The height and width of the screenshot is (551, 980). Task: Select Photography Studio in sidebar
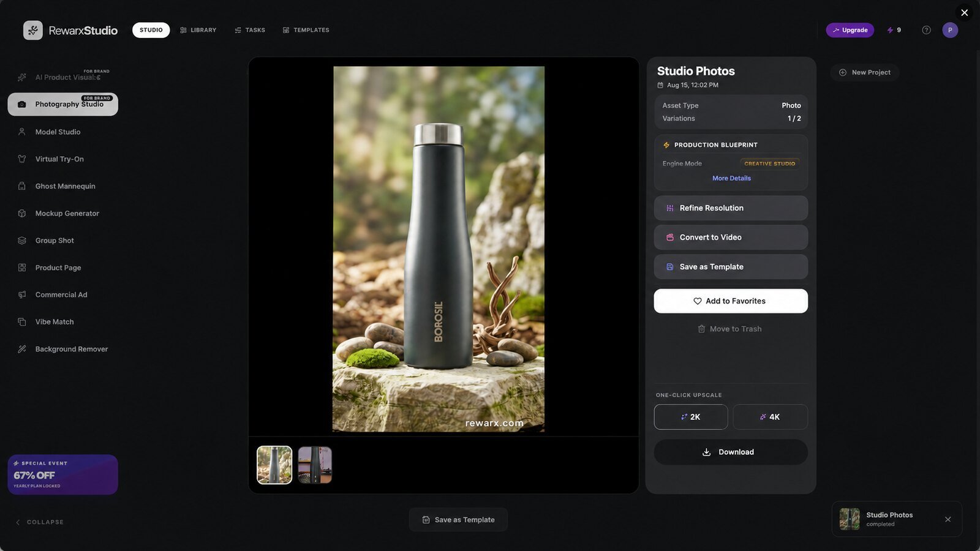(62, 104)
